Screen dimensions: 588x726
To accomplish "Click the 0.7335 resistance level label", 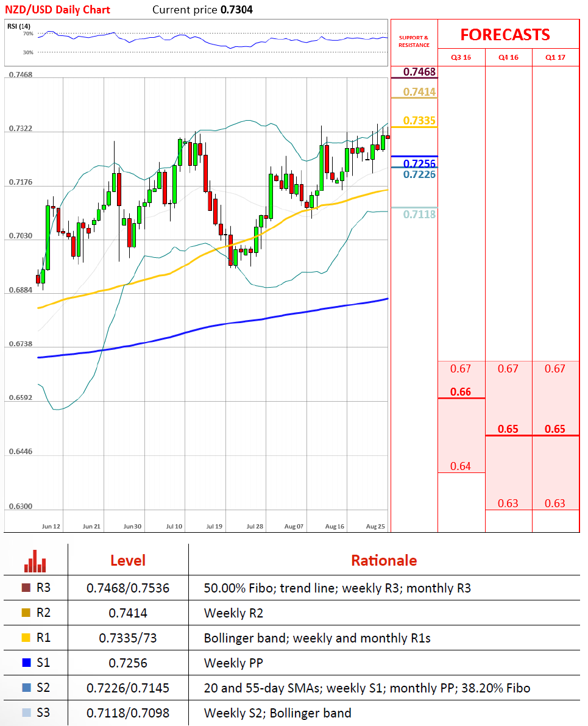I will 420,121.
